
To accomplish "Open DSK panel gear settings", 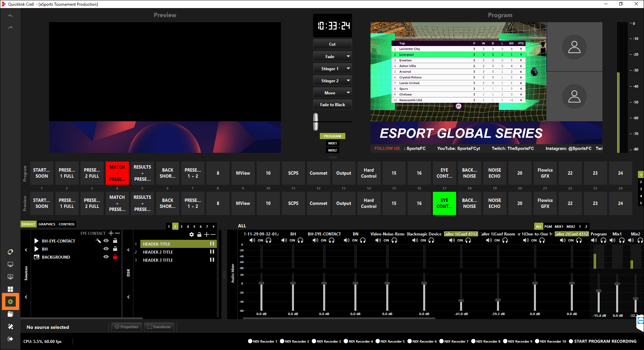I will tap(192, 234).
